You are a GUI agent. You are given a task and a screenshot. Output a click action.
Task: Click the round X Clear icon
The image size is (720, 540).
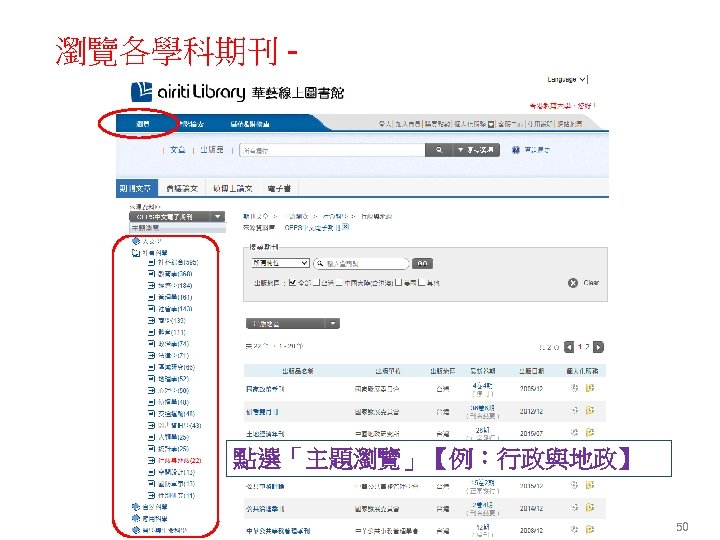[x=573, y=283]
